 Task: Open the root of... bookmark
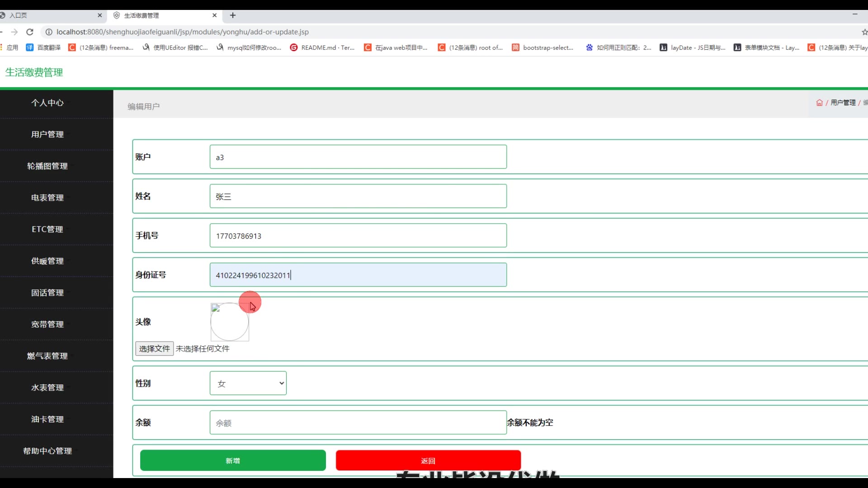[470, 47]
